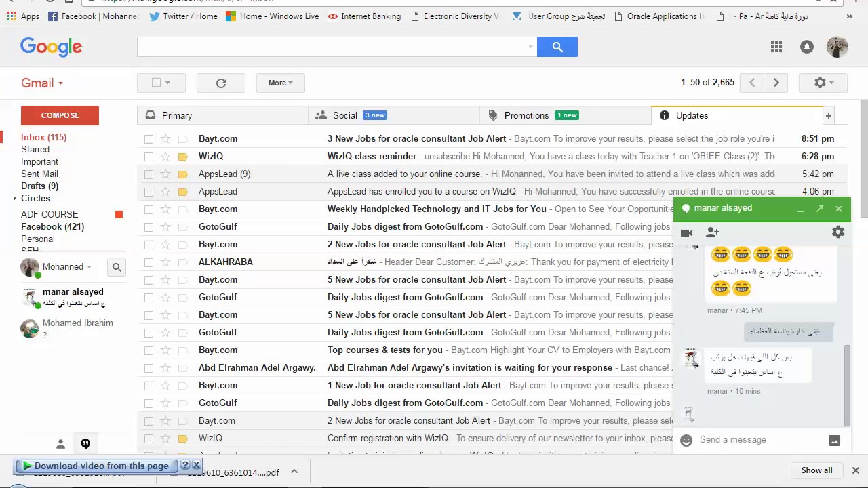The width and height of the screenshot is (868, 488).
Task: Expand the Circles label
Action: coord(15,199)
